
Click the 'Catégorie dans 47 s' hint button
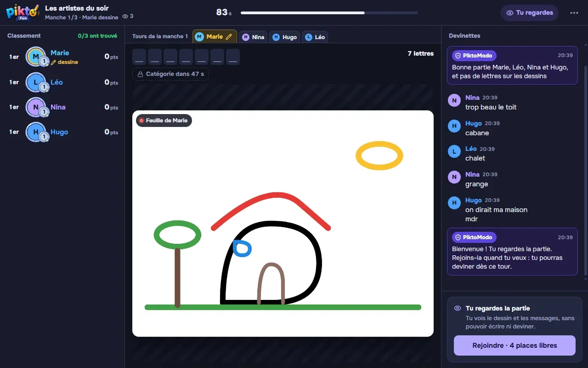point(170,74)
